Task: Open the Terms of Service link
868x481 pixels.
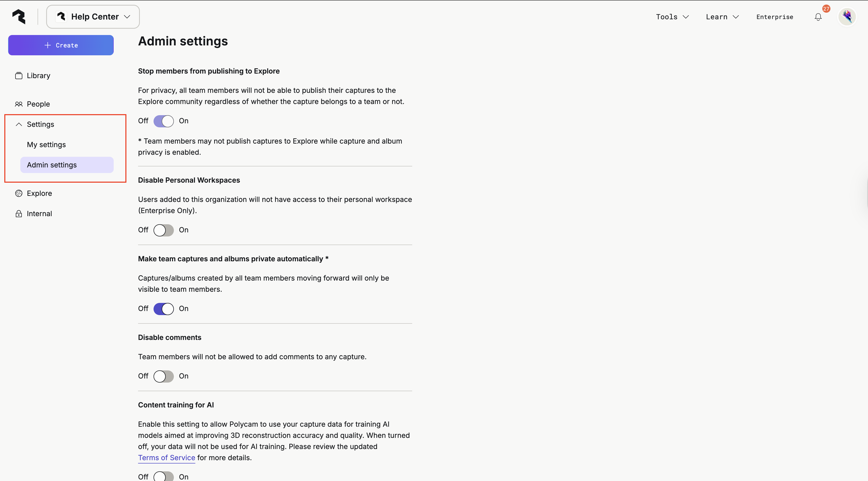Action: click(x=166, y=458)
